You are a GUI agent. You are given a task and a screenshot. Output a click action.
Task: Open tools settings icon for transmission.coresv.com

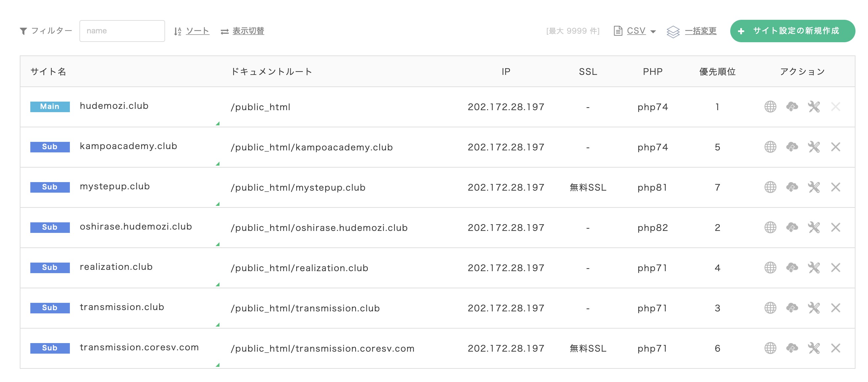[x=814, y=348]
